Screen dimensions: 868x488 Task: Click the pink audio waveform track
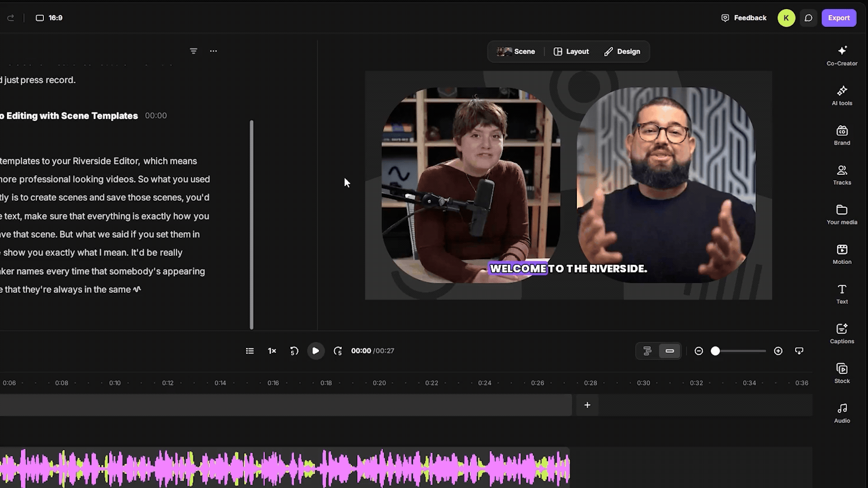pyautogui.click(x=285, y=468)
